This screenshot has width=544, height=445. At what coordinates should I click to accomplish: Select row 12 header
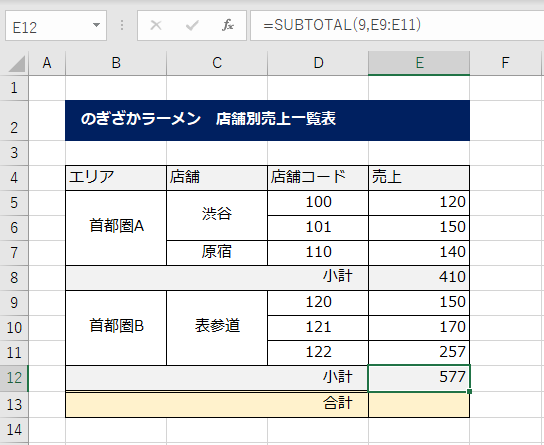pyautogui.click(x=14, y=378)
